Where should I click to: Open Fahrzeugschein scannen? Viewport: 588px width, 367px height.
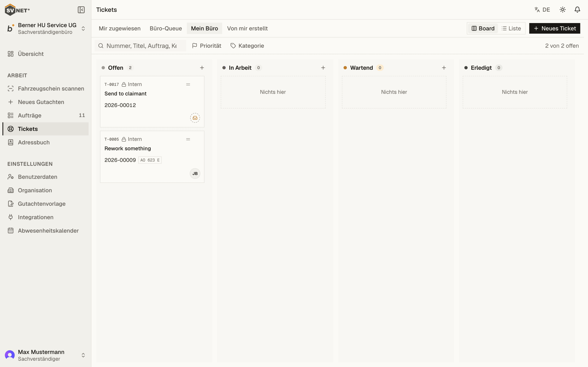[46, 89]
